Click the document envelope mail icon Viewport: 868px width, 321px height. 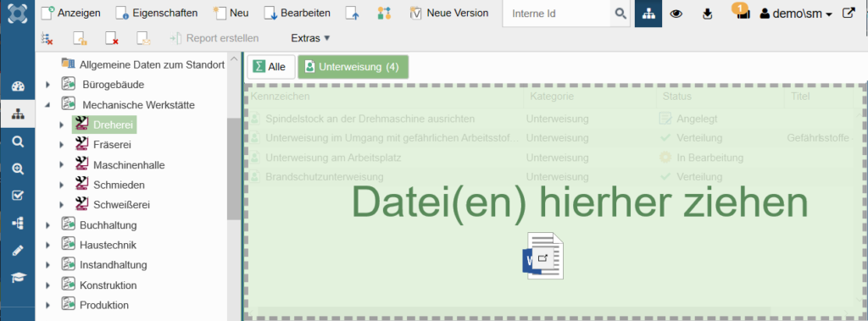144,38
